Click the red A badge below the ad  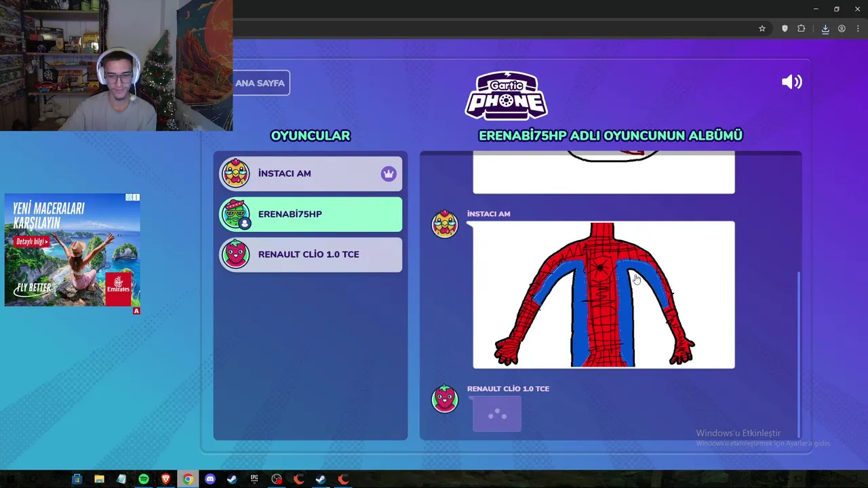[136, 310]
